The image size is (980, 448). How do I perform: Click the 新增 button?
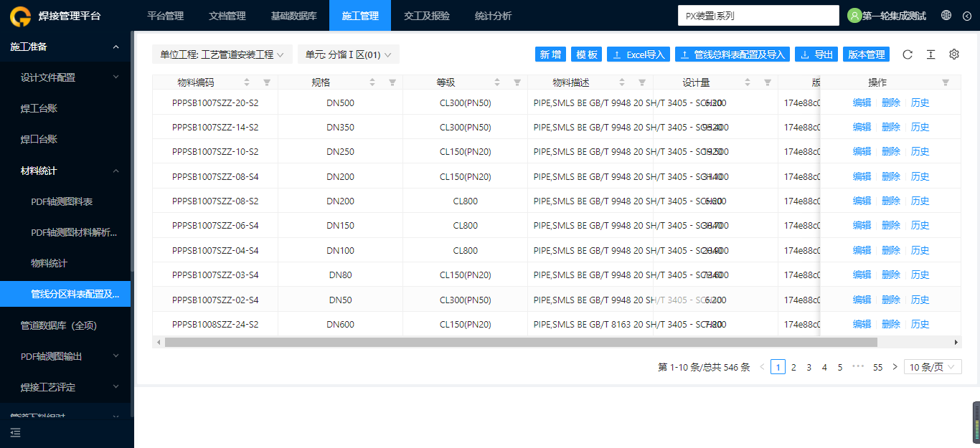tap(551, 54)
